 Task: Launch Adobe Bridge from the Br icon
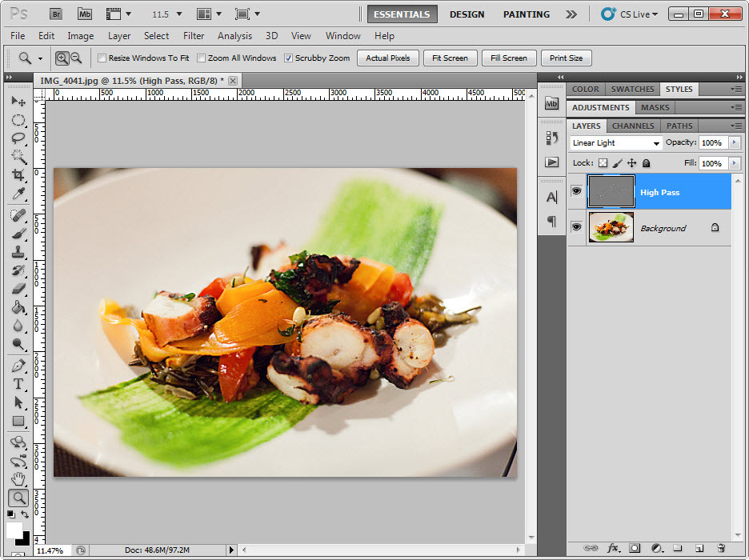coord(55,14)
